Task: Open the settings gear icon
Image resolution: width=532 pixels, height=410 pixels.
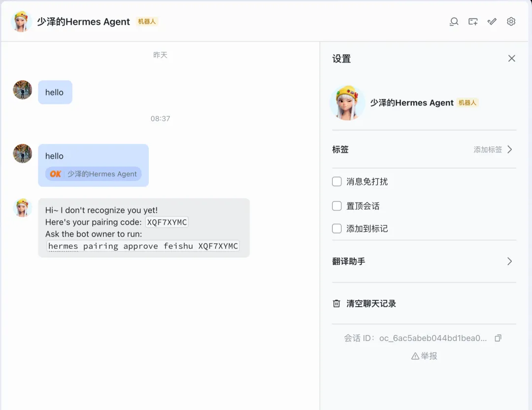Action: click(511, 22)
